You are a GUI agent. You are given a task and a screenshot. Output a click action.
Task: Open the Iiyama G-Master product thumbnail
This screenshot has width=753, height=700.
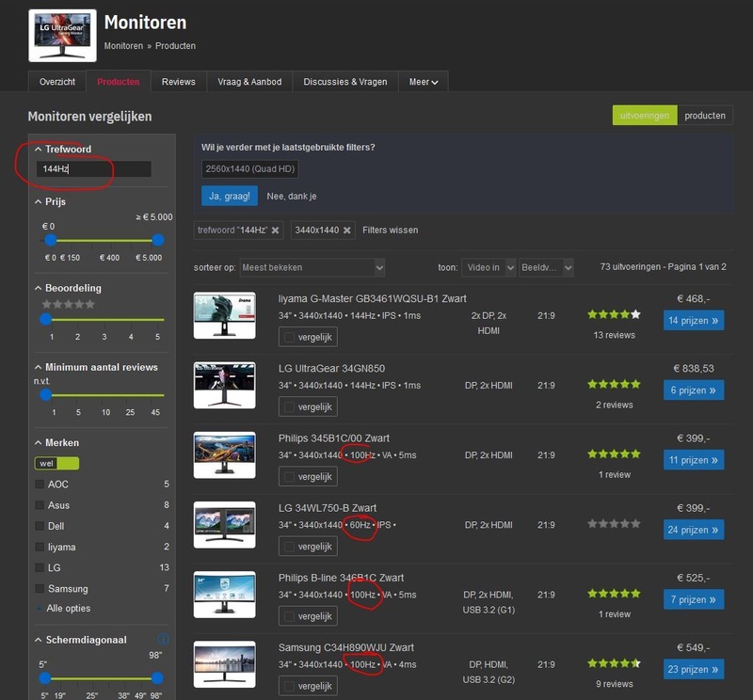click(x=224, y=315)
